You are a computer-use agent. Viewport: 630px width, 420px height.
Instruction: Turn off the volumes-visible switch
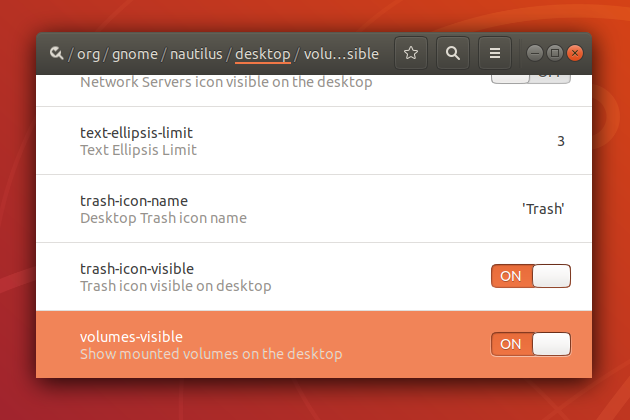point(530,344)
